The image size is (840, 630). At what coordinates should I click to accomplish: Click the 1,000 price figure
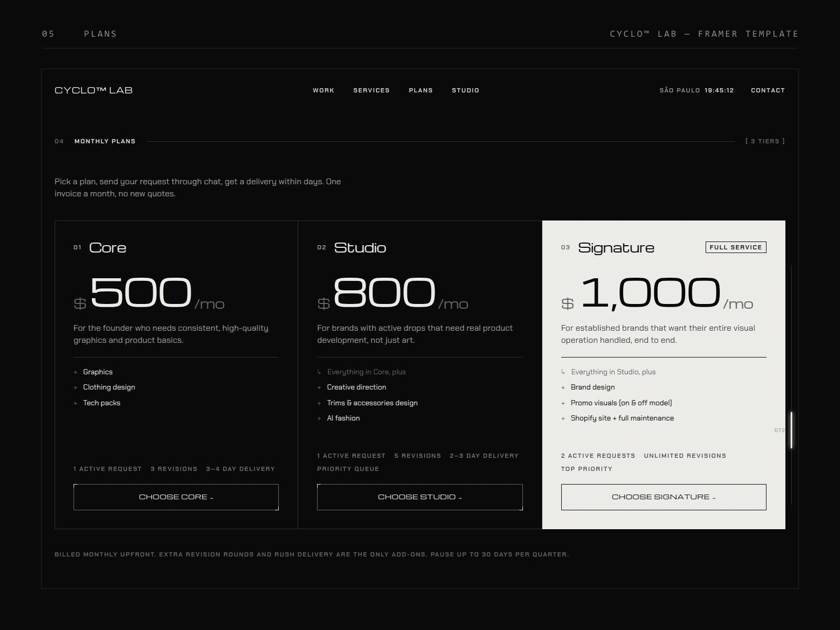click(x=650, y=293)
